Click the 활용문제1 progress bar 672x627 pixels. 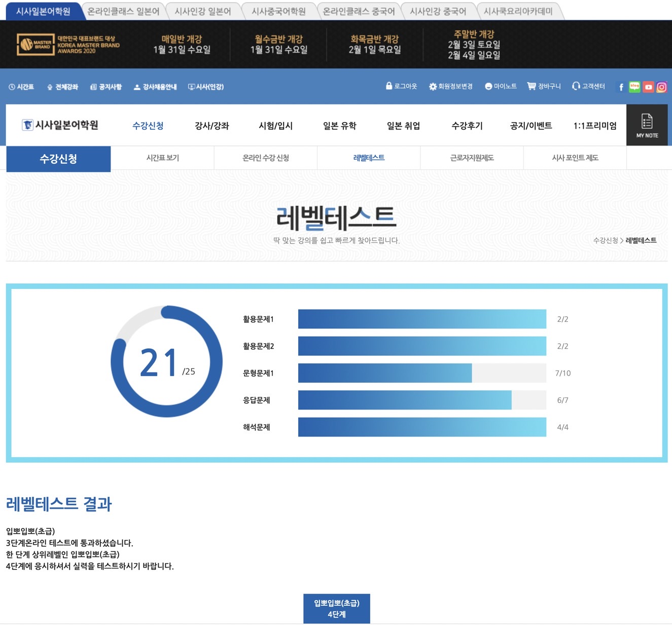click(x=422, y=319)
